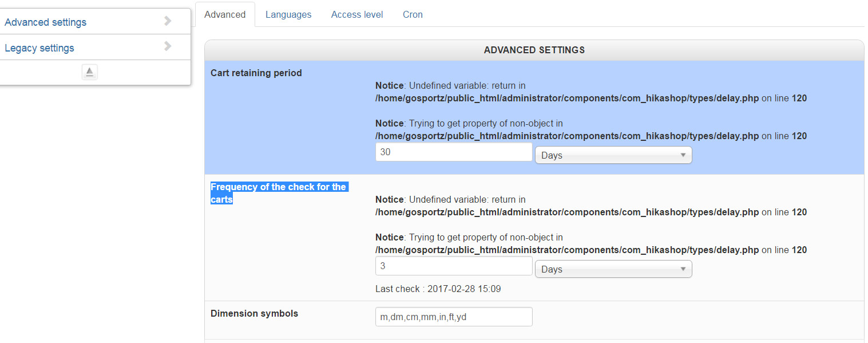Expand chevron next to Legacy settings
Image resolution: width=868 pixels, height=343 pixels.
click(x=168, y=46)
